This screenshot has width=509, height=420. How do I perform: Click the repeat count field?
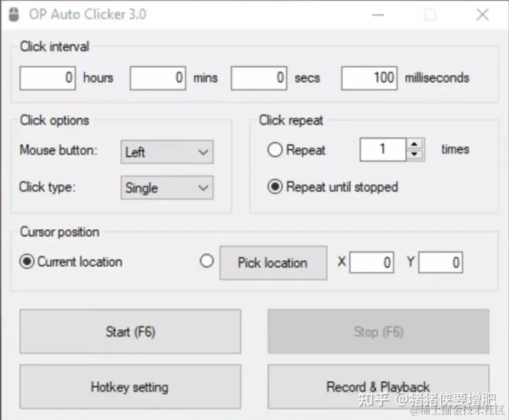click(382, 149)
